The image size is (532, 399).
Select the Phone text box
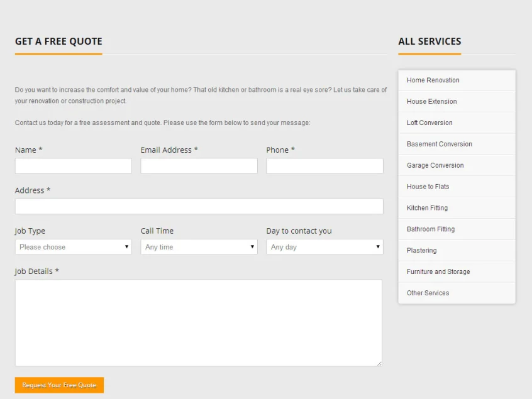[x=324, y=166]
